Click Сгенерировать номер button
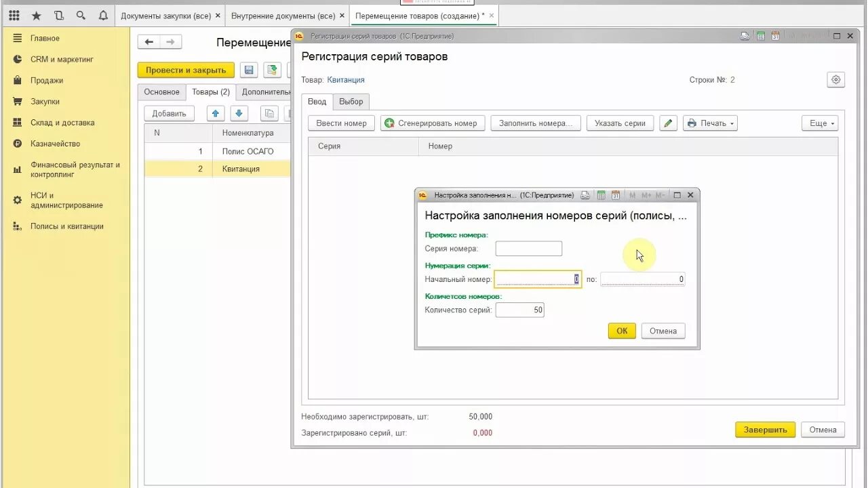This screenshot has height=488, width=868. pyautogui.click(x=432, y=123)
